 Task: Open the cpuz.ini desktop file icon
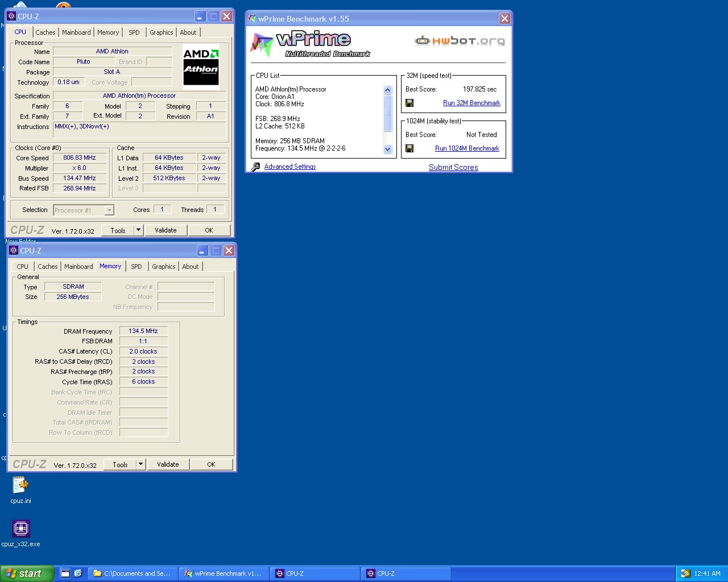coord(20,485)
